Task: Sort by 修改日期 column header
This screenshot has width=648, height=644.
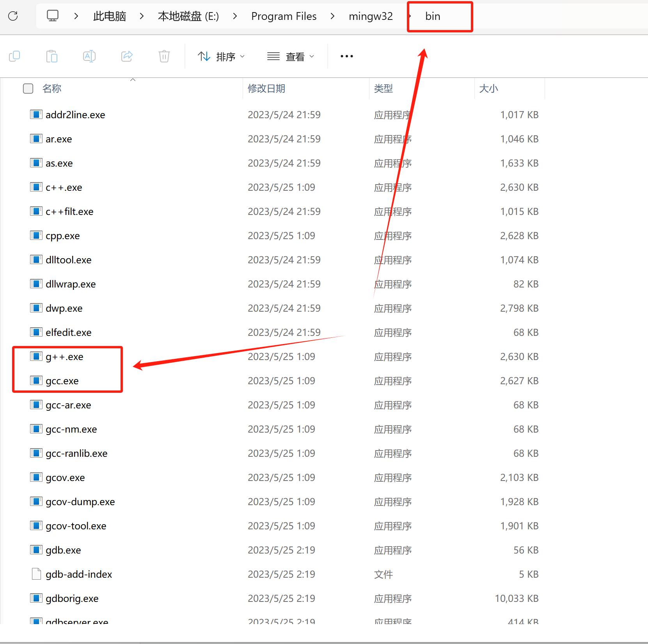Action: (266, 89)
